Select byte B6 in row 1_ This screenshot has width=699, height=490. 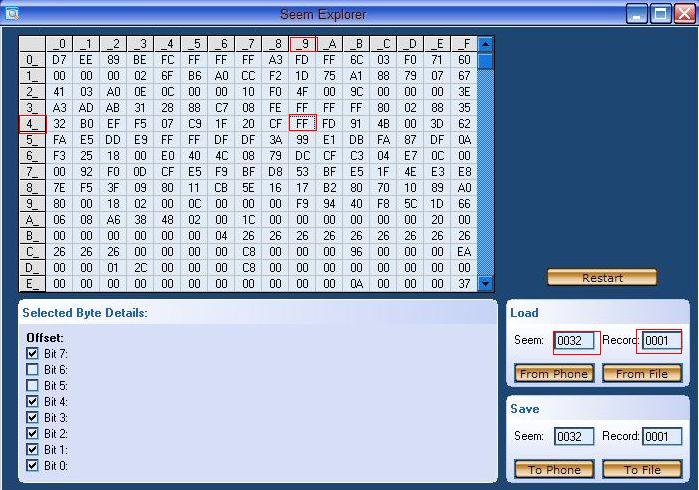point(194,76)
